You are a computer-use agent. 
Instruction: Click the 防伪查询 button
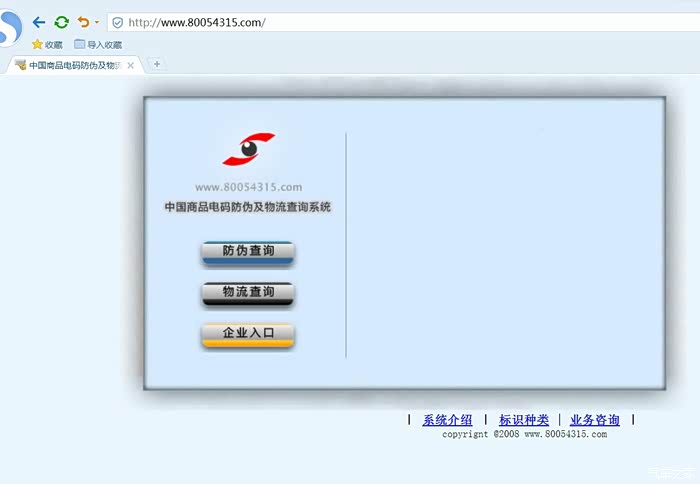click(248, 254)
